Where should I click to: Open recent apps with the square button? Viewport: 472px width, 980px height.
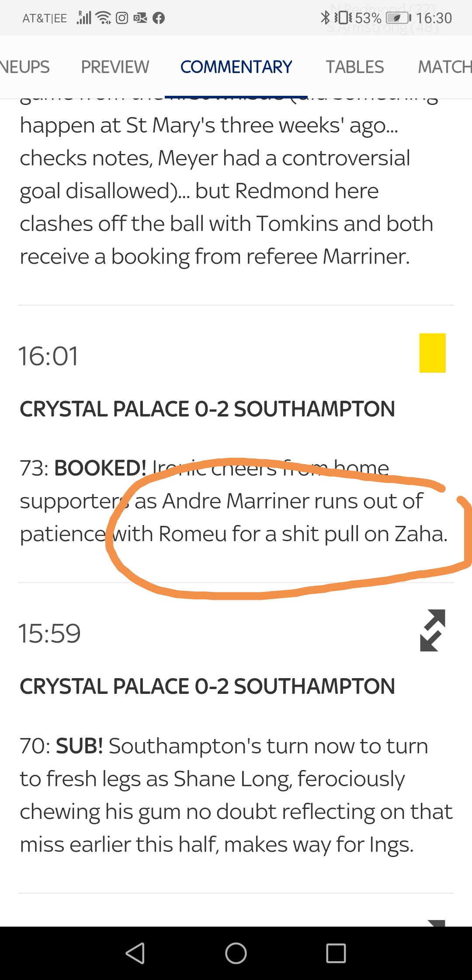336,953
